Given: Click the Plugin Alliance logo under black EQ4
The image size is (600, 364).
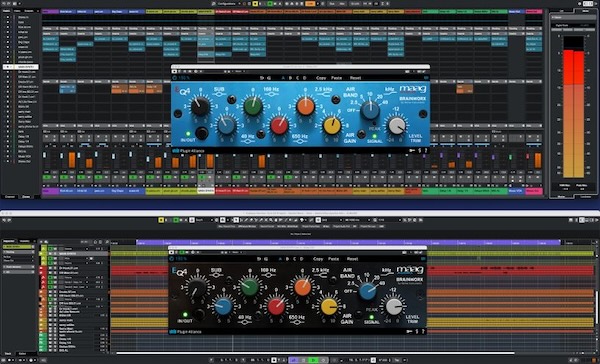Looking at the screenshot, I should 186,332.
